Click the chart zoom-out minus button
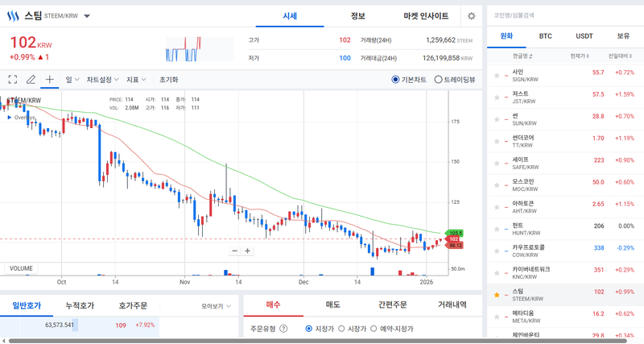Viewport: 644px width, 344px height. (x=234, y=251)
